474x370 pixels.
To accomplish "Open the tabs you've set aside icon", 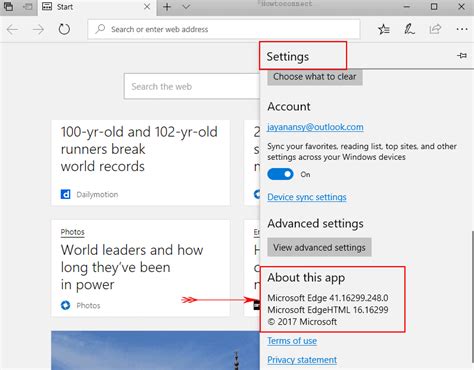I will pos(8,7).
